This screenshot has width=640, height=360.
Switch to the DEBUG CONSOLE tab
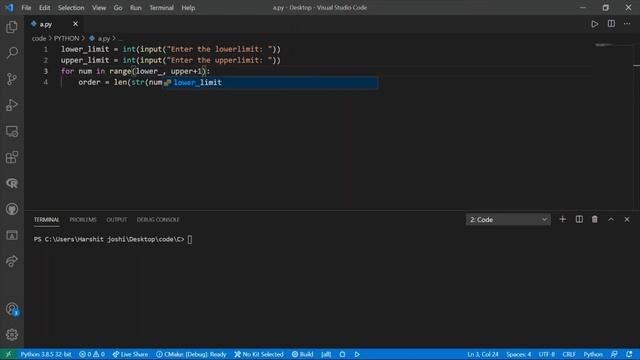point(158,220)
